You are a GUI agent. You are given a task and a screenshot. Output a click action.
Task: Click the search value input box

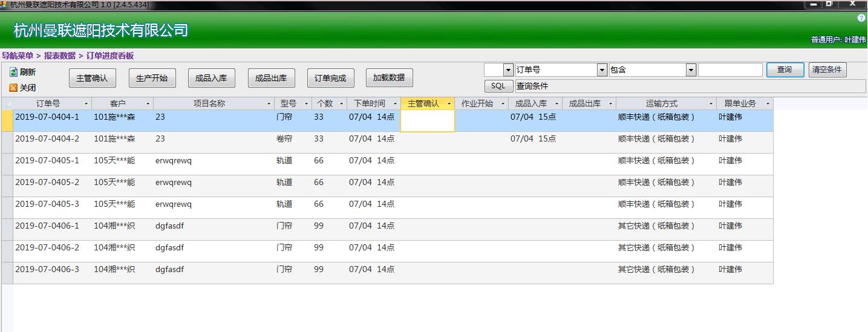(x=730, y=70)
